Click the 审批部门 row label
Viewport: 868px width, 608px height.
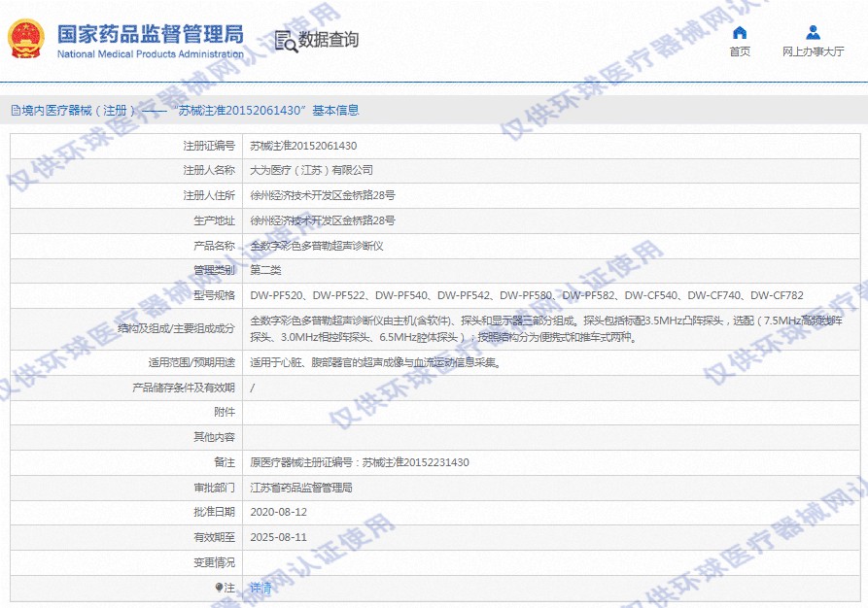[x=214, y=488]
